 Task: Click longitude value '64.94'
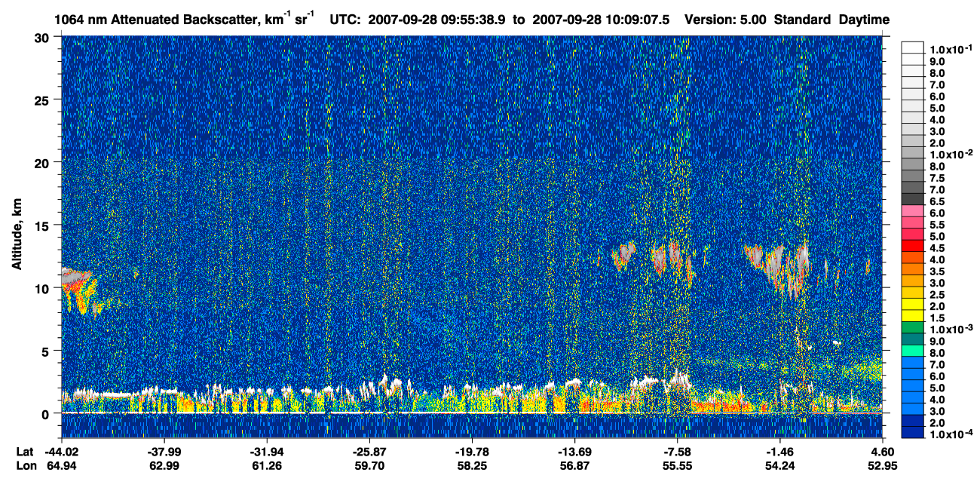(62, 465)
